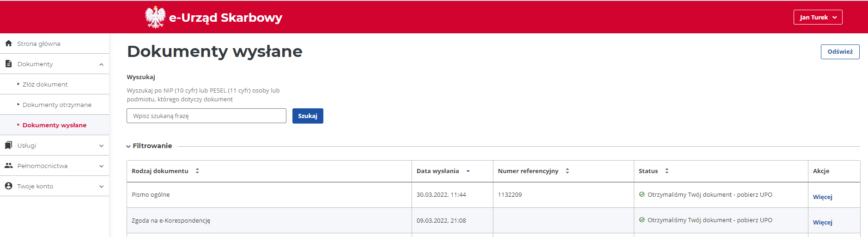
Task: Click date 09.03.2022, 21:08
Action: [x=441, y=220]
